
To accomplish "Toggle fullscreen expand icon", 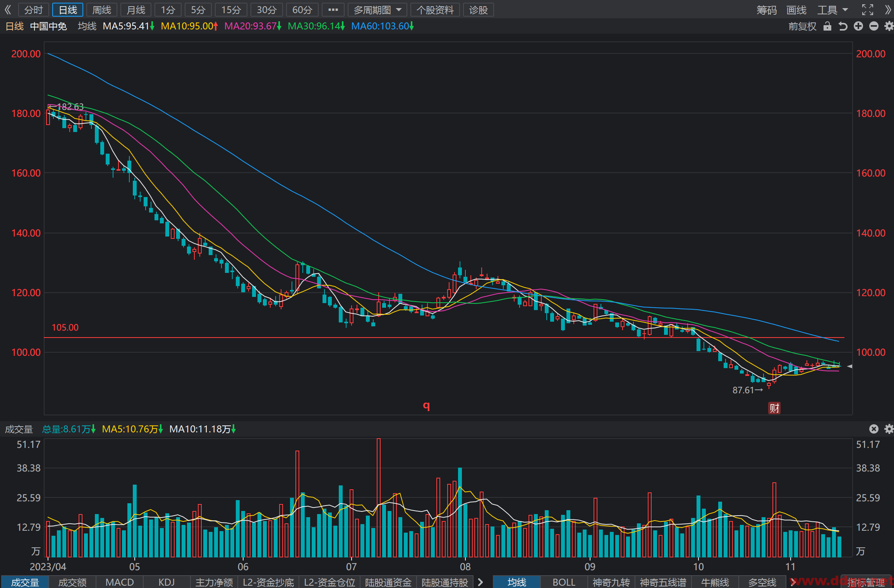I will pos(868,10).
